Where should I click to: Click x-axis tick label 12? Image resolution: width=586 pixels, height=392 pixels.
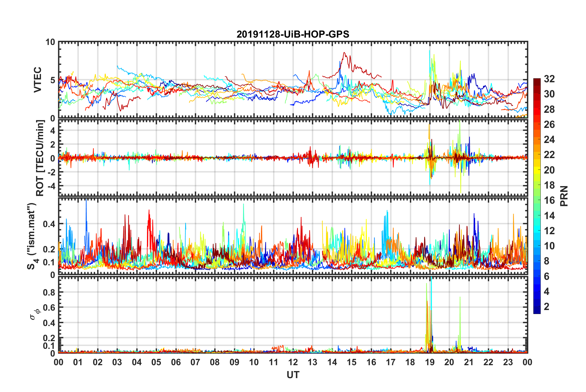tap(293, 362)
